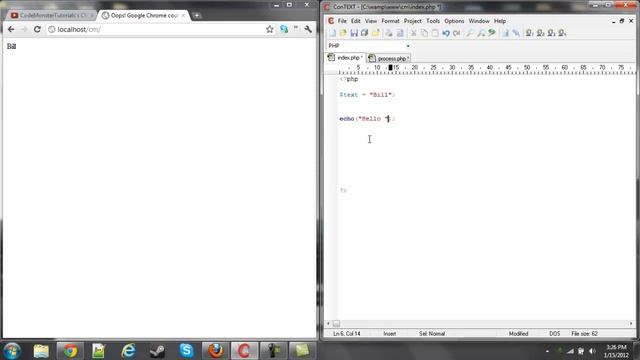
Task: Open the Edit menu
Action: click(356, 21)
